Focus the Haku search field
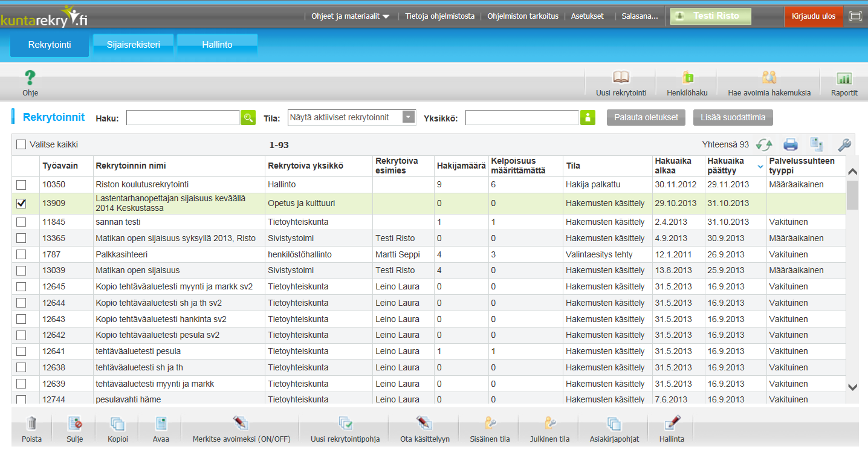Viewport: 868px width, 458px height. pos(183,117)
